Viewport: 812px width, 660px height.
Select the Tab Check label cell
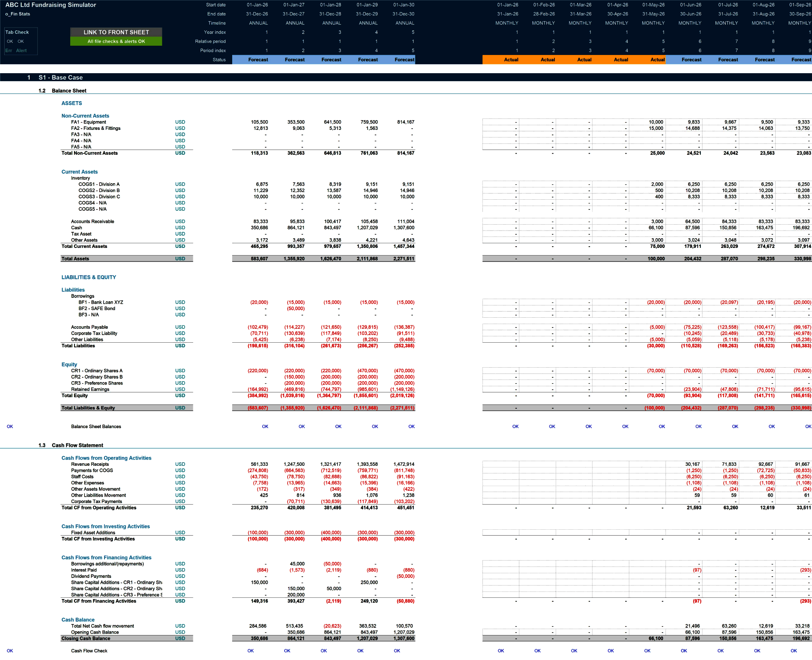point(17,32)
